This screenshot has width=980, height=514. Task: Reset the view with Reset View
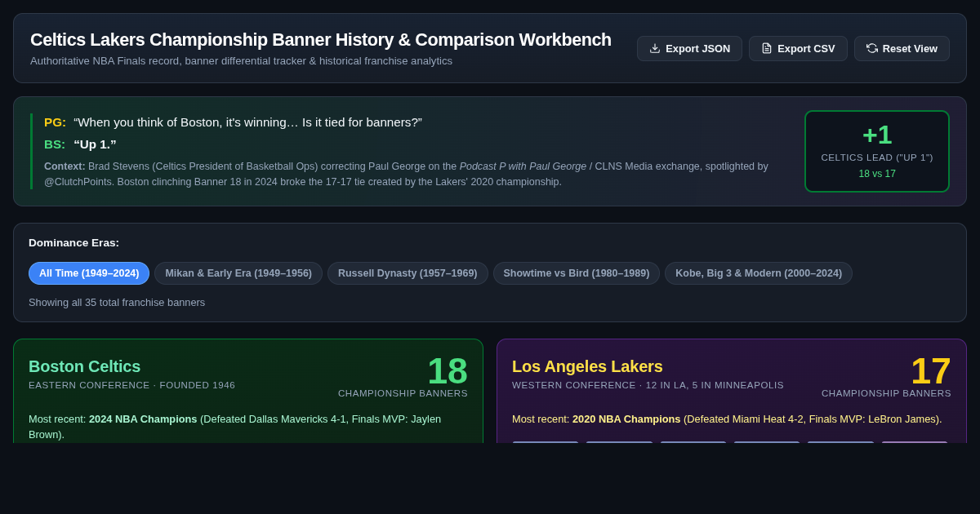coord(902,48)
